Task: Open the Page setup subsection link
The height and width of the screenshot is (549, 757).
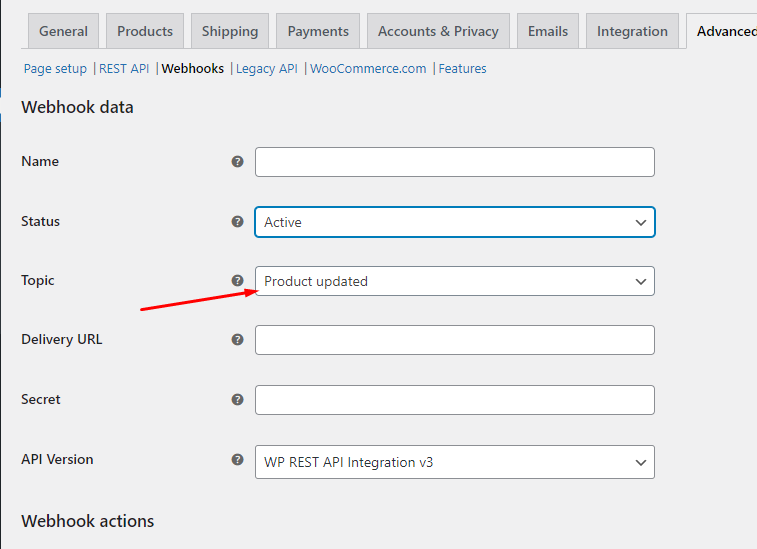Action: pyautogui.click(x=56, y=69)
